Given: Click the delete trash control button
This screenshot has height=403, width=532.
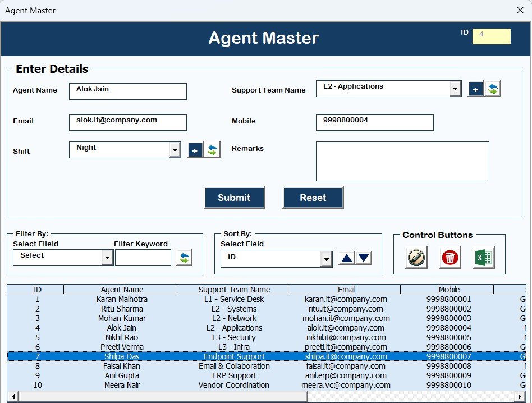Looking at the screenshot, I should 449,258.
